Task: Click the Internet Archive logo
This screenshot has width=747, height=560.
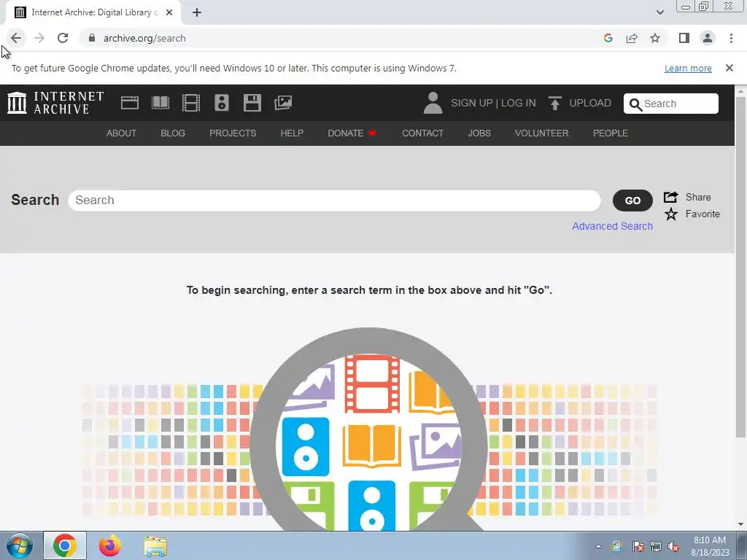Action: (x=55, y=103)
